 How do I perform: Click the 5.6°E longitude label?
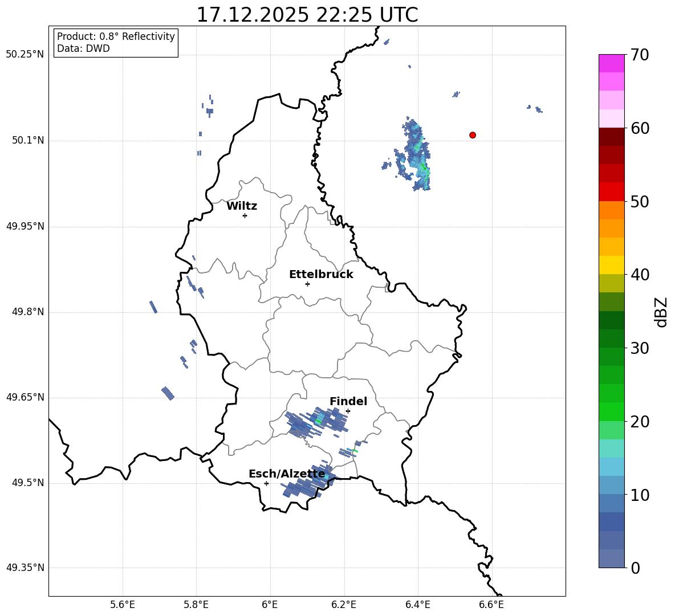point(123,605)
